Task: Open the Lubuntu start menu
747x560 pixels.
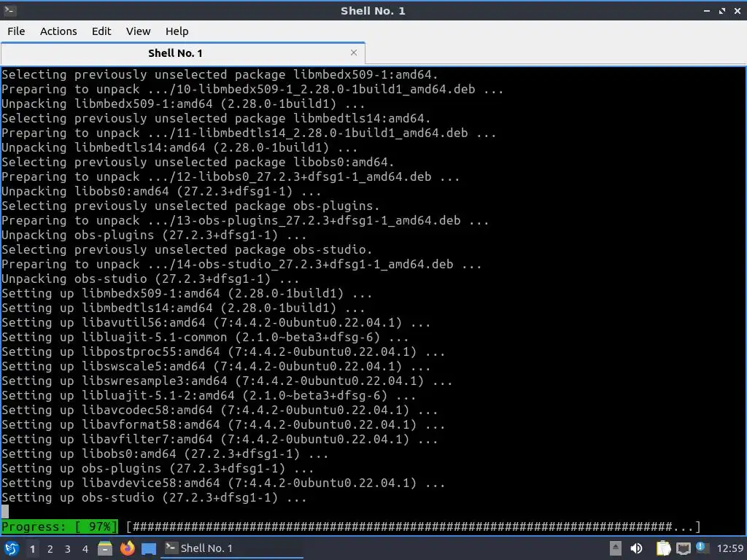Action: click(x=12, y=548)
